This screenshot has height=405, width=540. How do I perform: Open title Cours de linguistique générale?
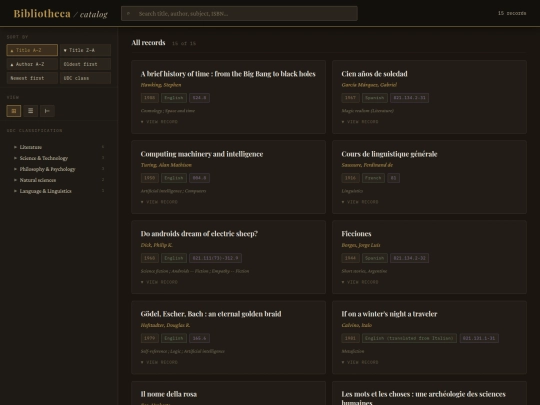(x=389, y=154)
